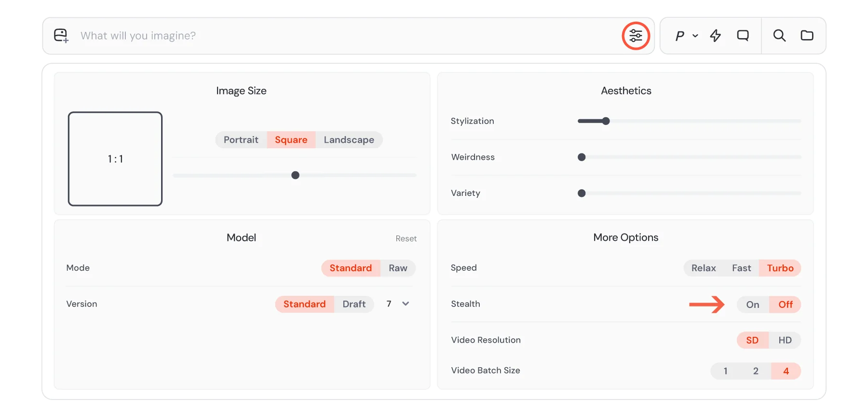
Task: Set Speed to Turbo
Action: tap(780, 268)
